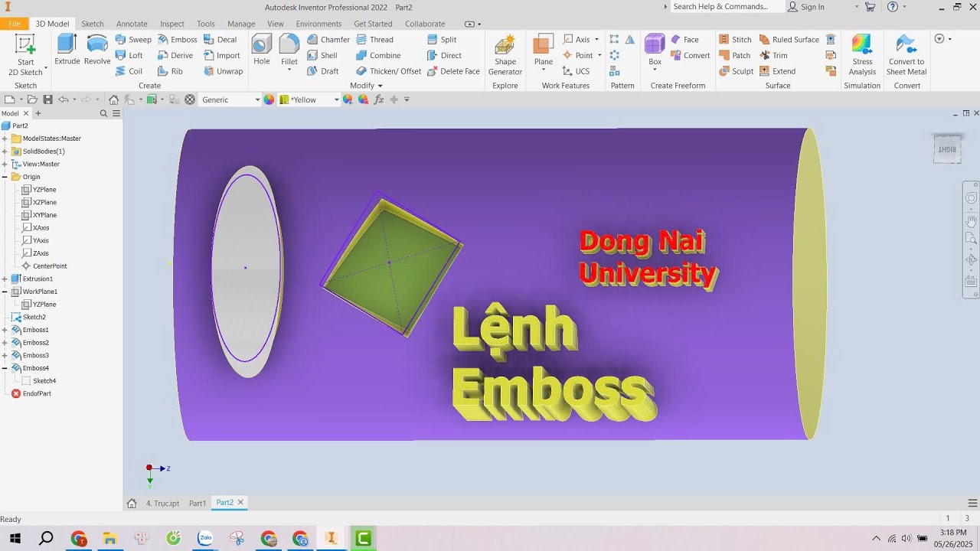Select EndofPart in the browser
980x551 pixels.
31,393
